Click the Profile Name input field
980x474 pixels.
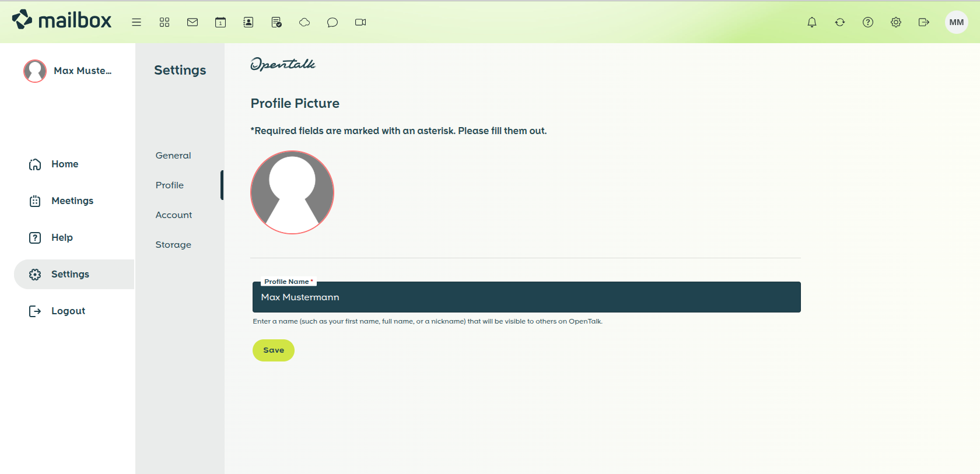pos(526,297)
